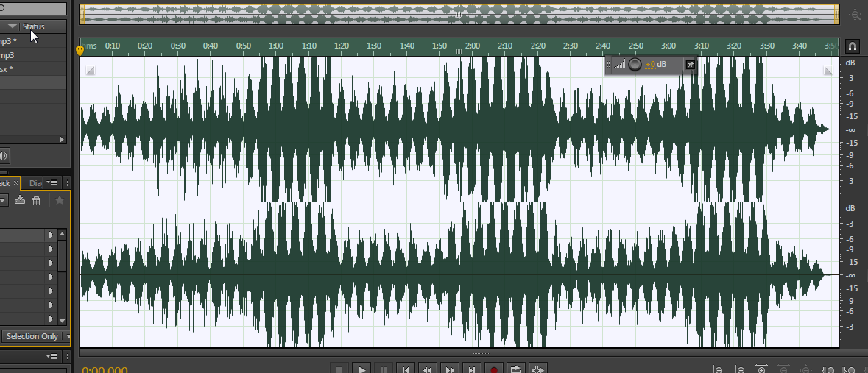The image size is (868, 373).
Task: Open the sort arrow beside Status column
Action: [x=13, y=26]
